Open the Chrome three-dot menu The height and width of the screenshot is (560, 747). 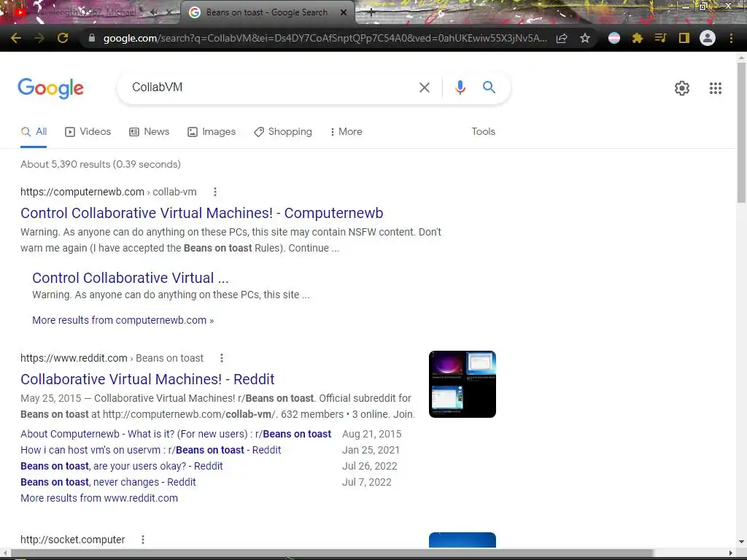[731, 38]
